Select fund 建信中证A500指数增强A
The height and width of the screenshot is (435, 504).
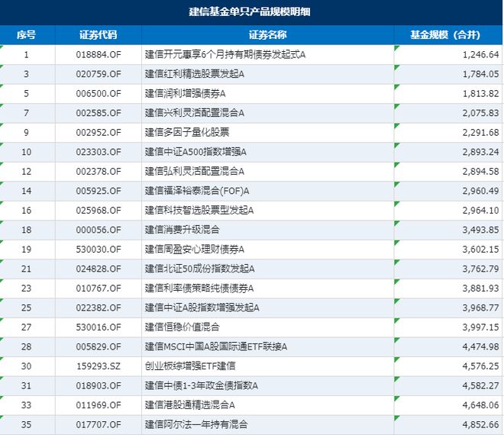pyautogui.click(x=195, y=152)
